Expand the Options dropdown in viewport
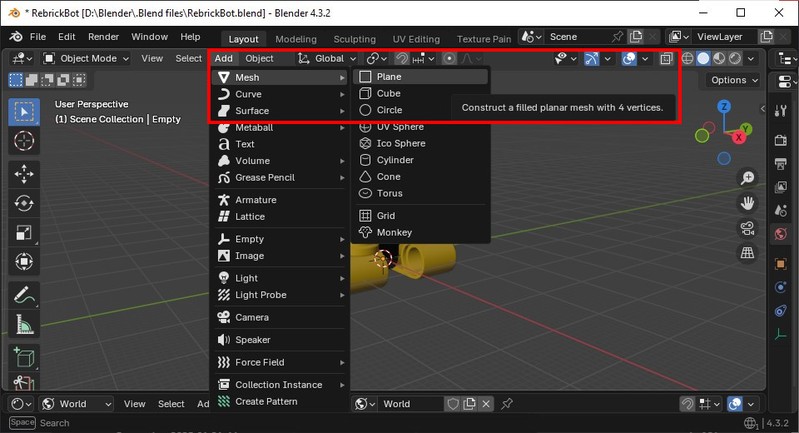 pyautogui.click(x=734, y=80)
